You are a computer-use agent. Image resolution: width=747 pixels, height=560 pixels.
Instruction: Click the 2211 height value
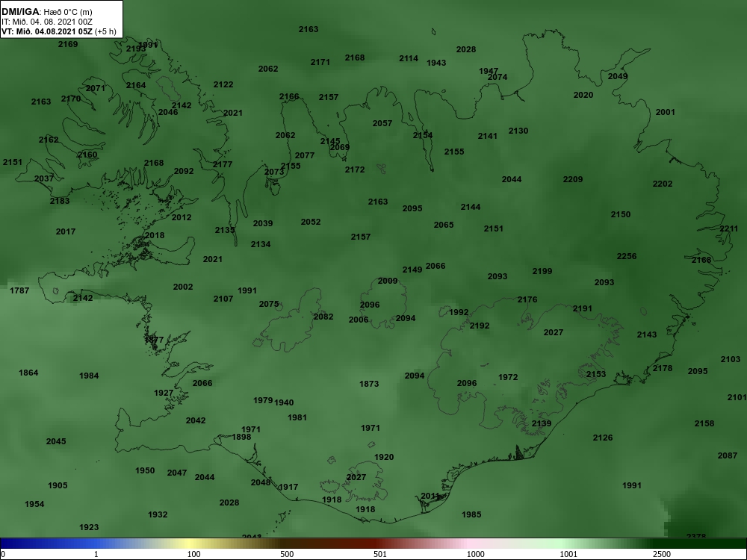(729, 229)
